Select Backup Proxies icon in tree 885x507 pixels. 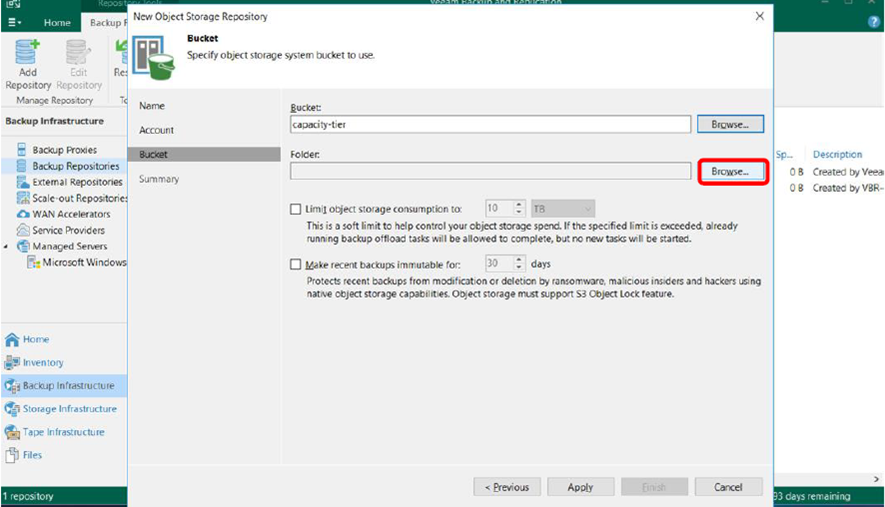[x=21, y=150]
